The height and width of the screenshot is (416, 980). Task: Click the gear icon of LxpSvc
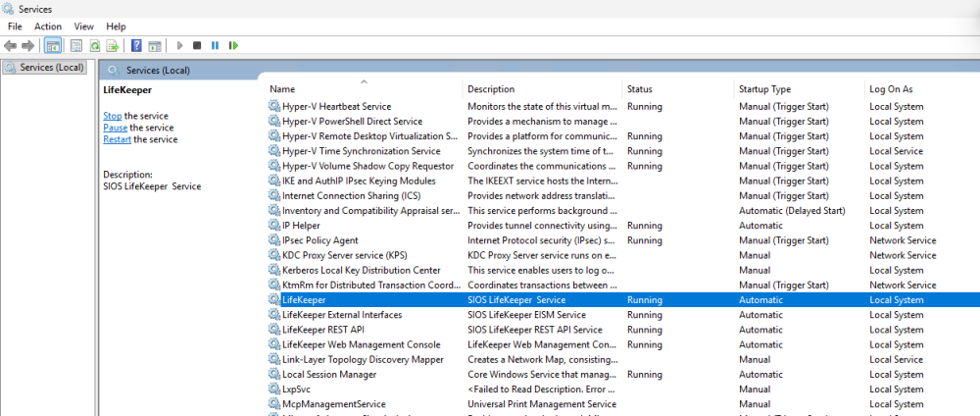coord(273,390)
